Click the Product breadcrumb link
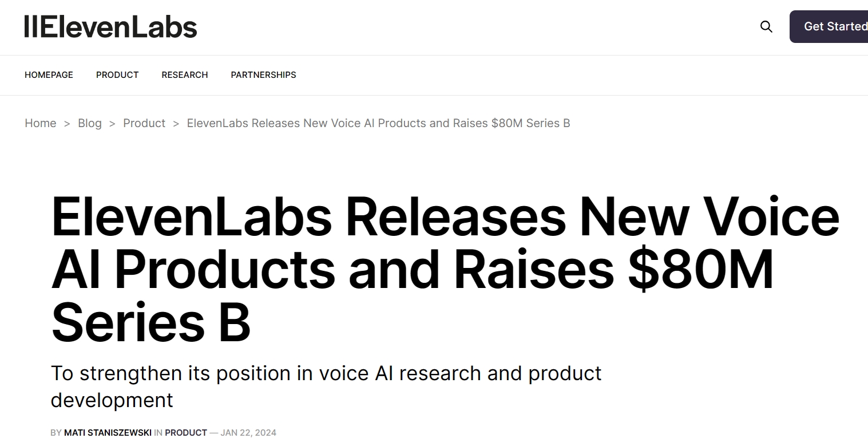Viewport: 868px width, 446px height. click(x=144, y=123)
